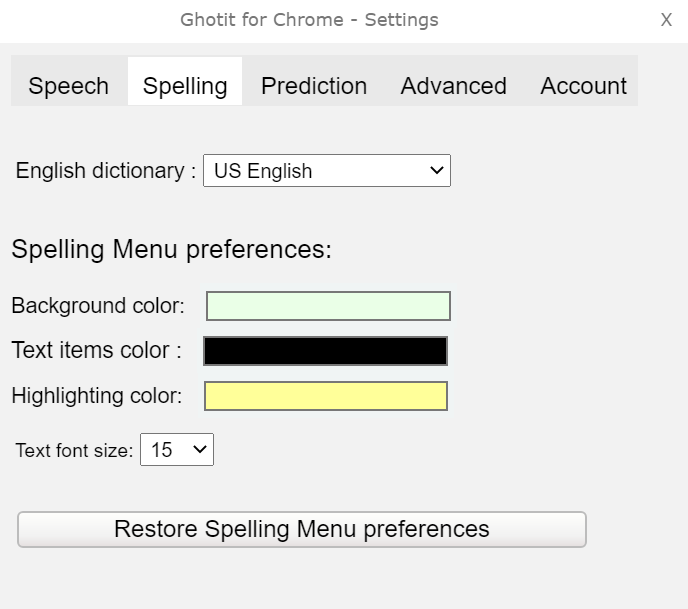This screenshot has width=688, height=609.
Task: Select the Spelling tab
Action: pos(185,82)
